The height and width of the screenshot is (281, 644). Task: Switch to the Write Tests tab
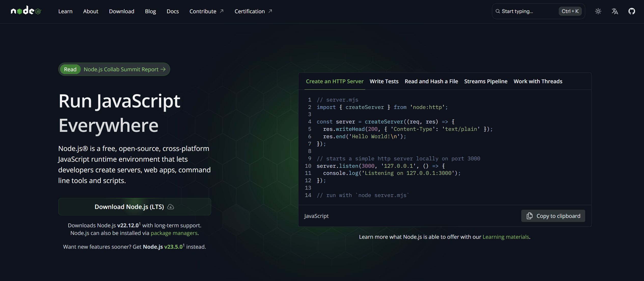[x=384, y=81]
